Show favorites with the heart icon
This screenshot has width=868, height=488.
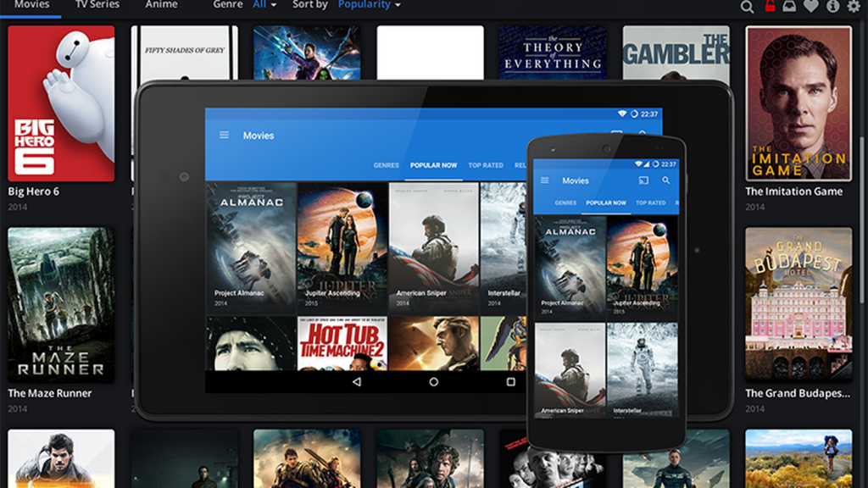pyautogui.click(x=811, y=6)
